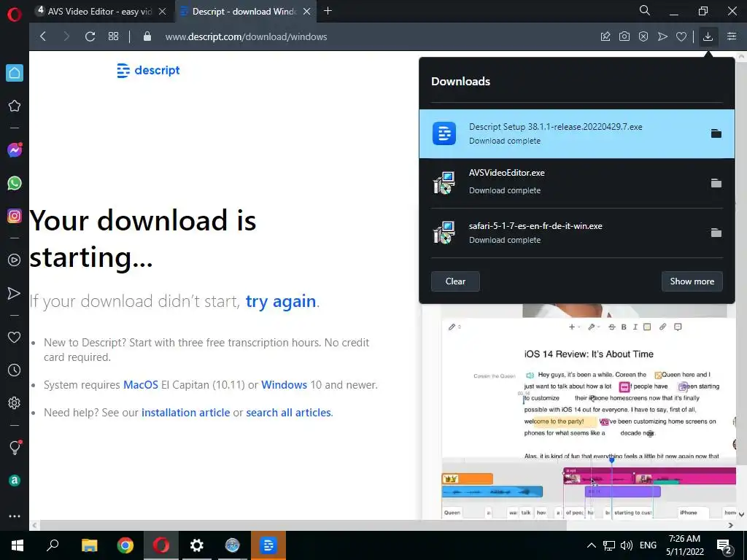Viewport: 747px width, 560px height.
Task: Show hidden tray icons chevron
Action: coord(591,545)
